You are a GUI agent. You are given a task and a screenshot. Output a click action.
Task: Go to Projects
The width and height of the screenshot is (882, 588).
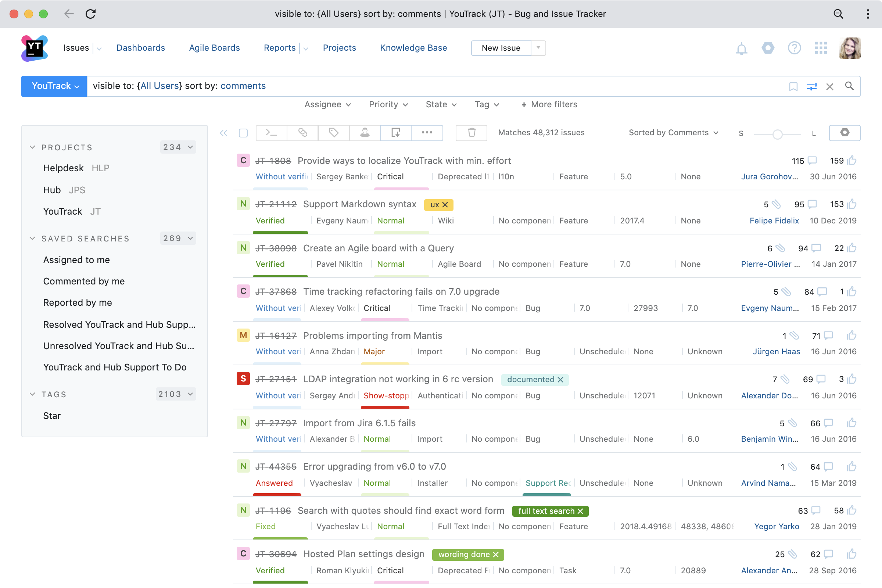[x=339, y=48]
